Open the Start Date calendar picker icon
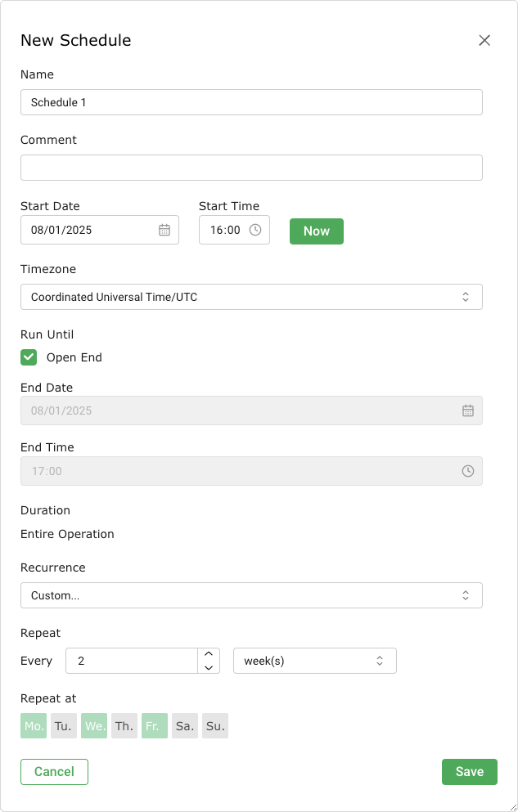The image size is (518, 812). coord(164,230)
